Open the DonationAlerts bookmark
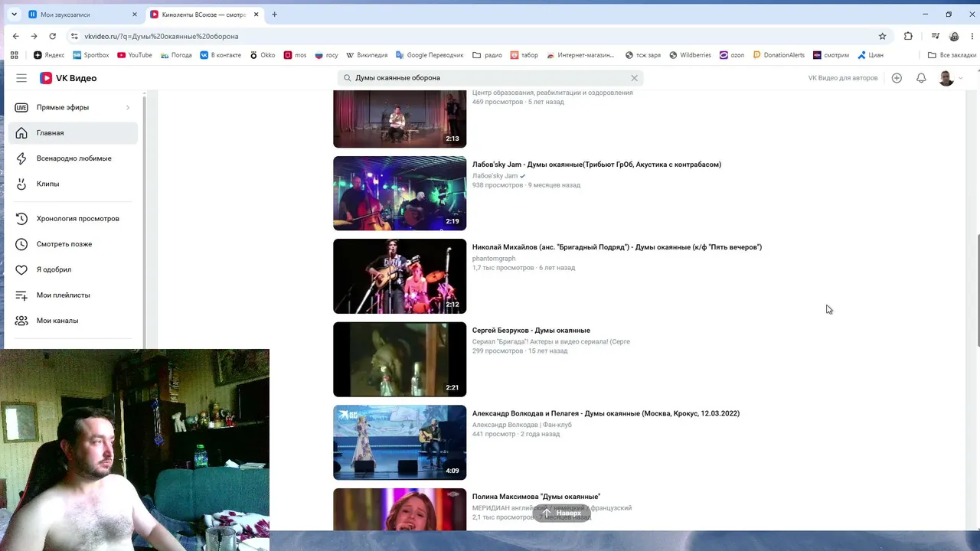The width and height of the screenshot is (980, 551). 779,55
